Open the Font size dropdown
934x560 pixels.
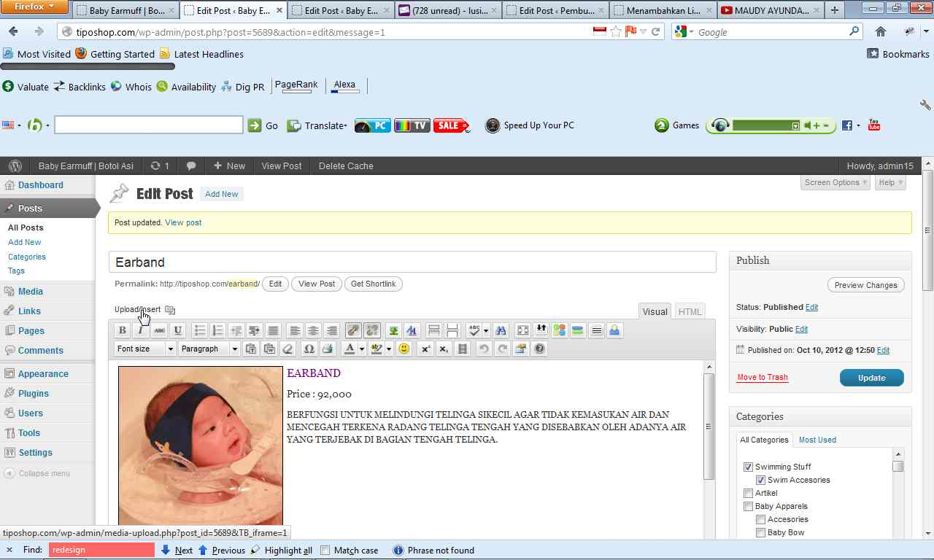[145, 349]
